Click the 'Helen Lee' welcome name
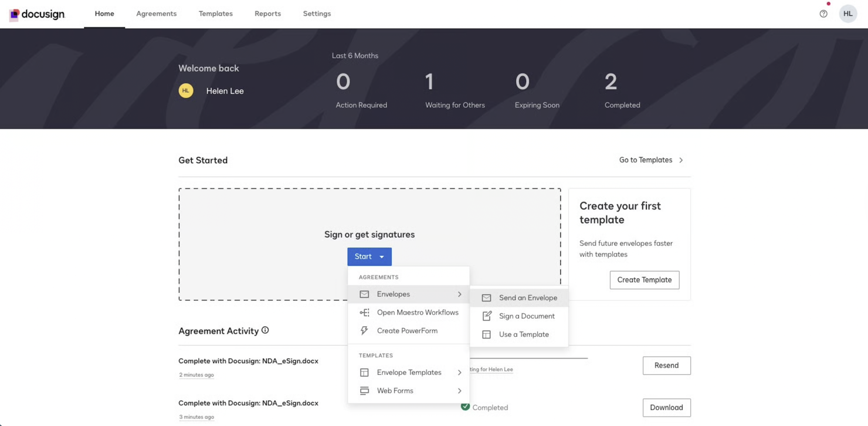Image resolution: width=868 pixels, height=426 pixels. 225,91
